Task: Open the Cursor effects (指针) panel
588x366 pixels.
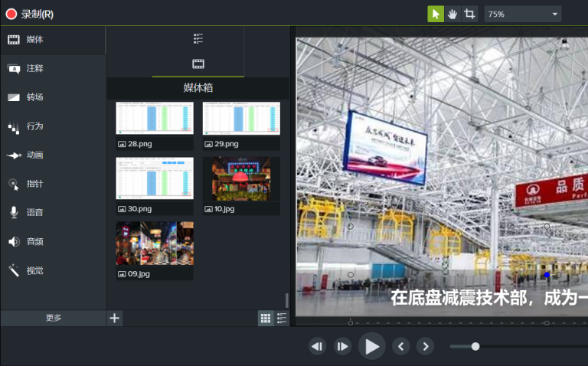Action: 52,184
